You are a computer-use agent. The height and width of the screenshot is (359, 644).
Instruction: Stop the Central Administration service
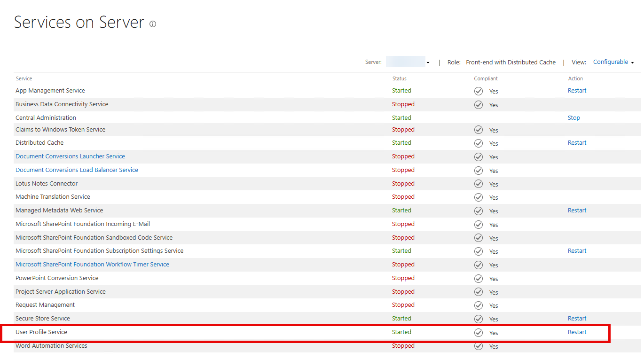573,118
